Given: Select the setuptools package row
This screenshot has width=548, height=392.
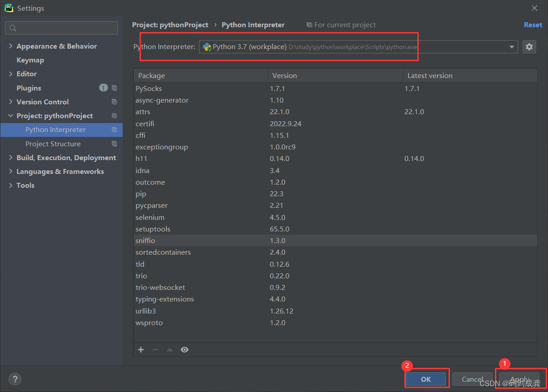Looking at the screenshot, I should (335, 229).
